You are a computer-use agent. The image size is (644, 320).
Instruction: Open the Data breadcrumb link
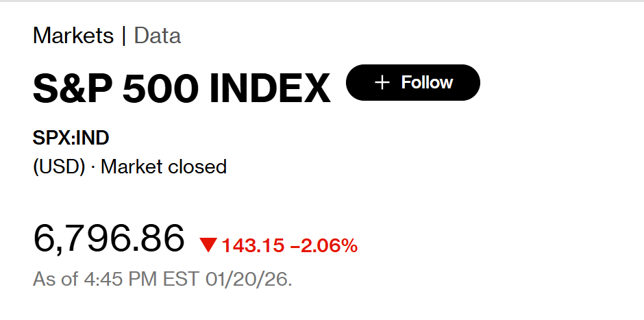pyautogui.click(x=158, y=36)
